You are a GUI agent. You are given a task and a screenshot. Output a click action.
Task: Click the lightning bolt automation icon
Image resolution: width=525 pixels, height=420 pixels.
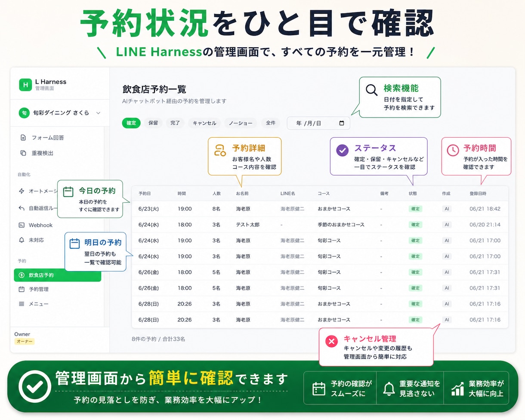coord(22,191)
